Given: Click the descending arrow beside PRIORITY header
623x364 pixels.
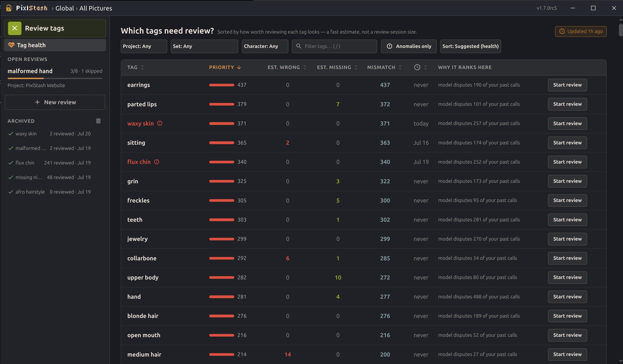Looking at the screenshot, I should click(x=239, y=67).
